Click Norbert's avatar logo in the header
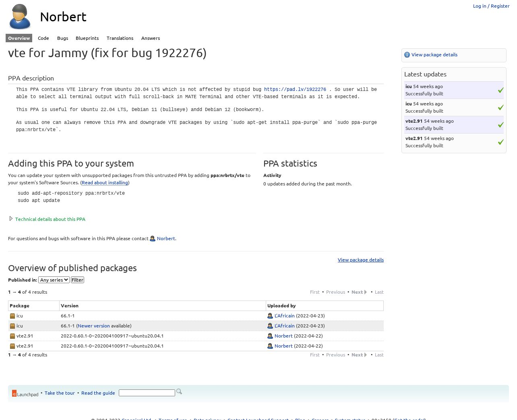This screenshot has width=517, height=420. [x=20, y=17]
